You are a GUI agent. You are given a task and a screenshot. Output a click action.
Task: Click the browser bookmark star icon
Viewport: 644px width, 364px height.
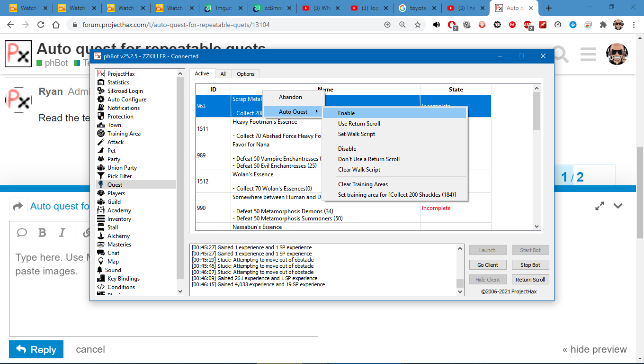[x=418, y=25]
